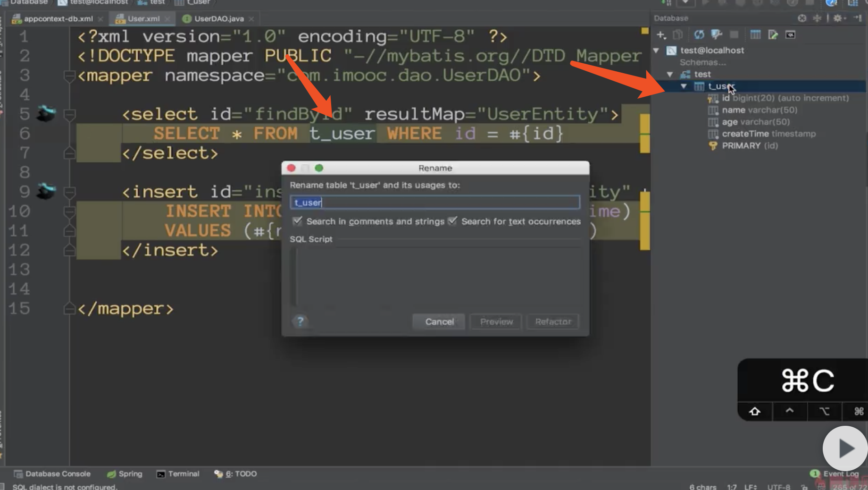Viewport: 868px width, 490px height.
Task: Close the UserDAO.java tab
Action: point(251,19)
